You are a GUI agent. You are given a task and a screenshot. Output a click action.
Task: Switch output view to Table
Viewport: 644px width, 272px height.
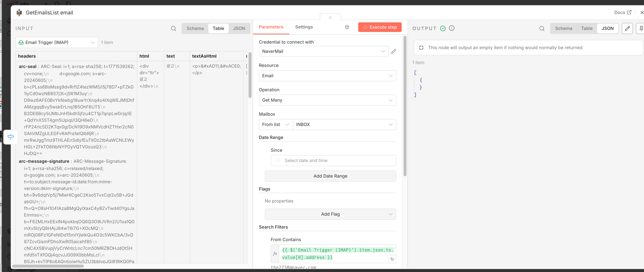pos(586,29)
